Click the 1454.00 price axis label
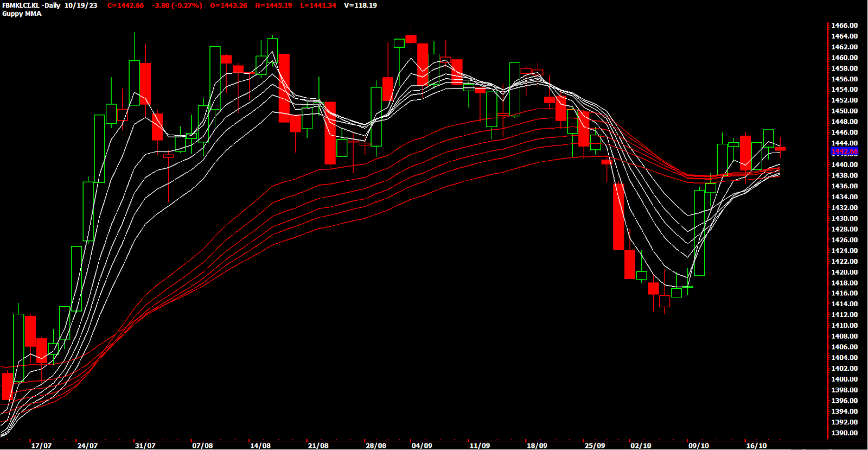This screenshot has height=450, width=868. click(x=844, y=90)
